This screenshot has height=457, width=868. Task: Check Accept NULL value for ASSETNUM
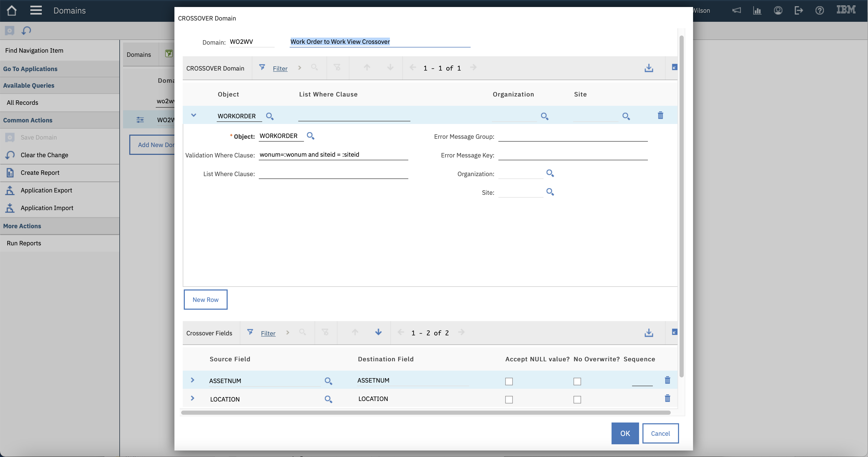tap(509, 381)
